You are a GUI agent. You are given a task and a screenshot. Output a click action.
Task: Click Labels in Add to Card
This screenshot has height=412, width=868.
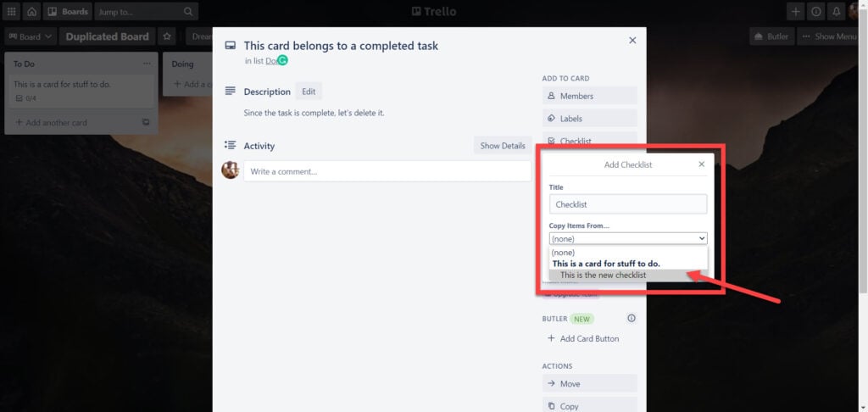click(590, 118)
